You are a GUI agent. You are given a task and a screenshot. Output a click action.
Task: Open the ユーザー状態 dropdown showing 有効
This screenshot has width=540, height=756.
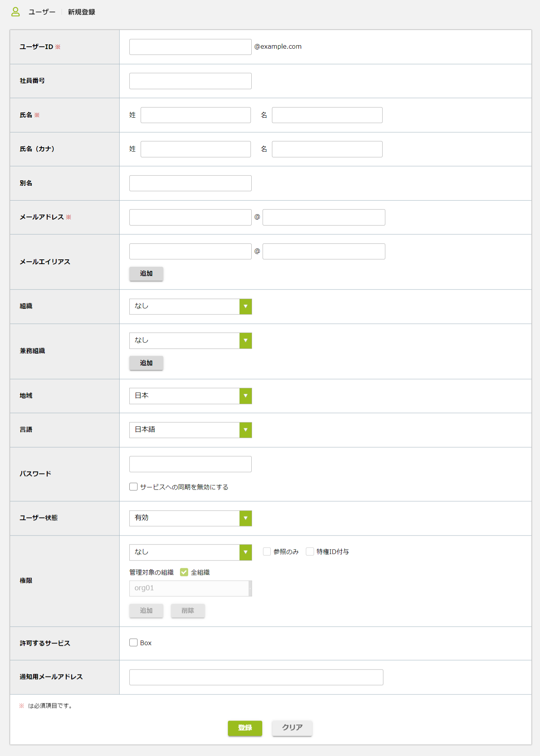pyautogui.click(x=191, y=518)
